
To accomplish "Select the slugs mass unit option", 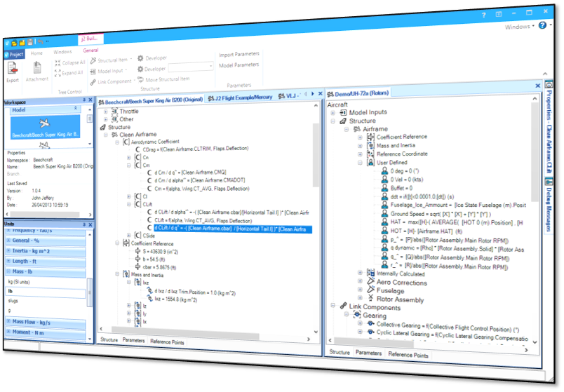I will (13, 299).
